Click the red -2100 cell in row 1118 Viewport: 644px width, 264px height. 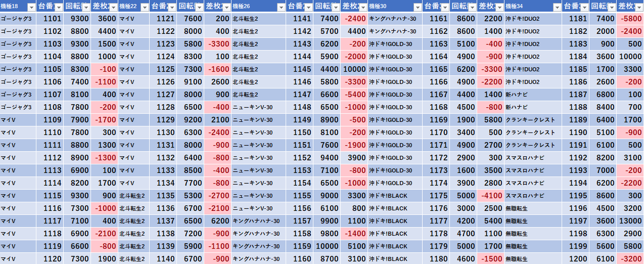coord(105,234)
